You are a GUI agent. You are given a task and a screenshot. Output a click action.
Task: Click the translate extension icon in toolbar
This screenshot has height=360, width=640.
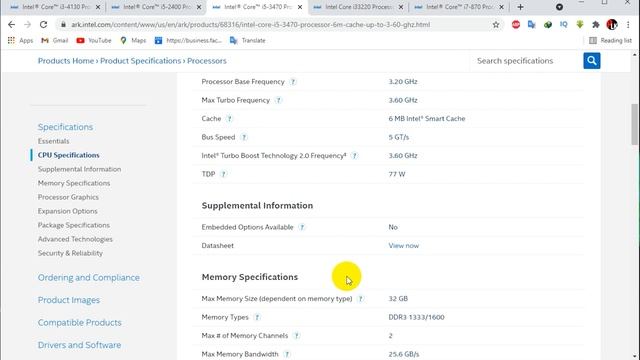pyautogui.click(x=531, y=24)
